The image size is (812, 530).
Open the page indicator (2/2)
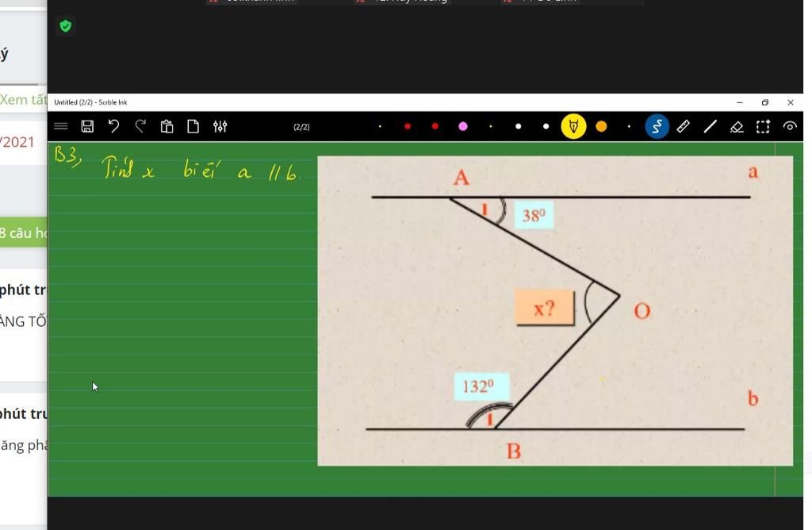[x=301, y=127]
